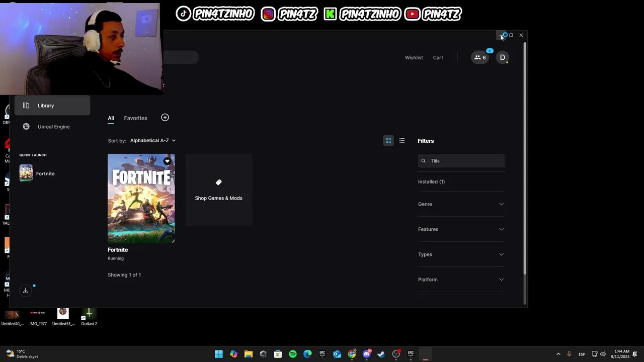Click the TikTok icon in the stream overlay
The width and height of the screenshot is (644, 362).
pos(183,14)
